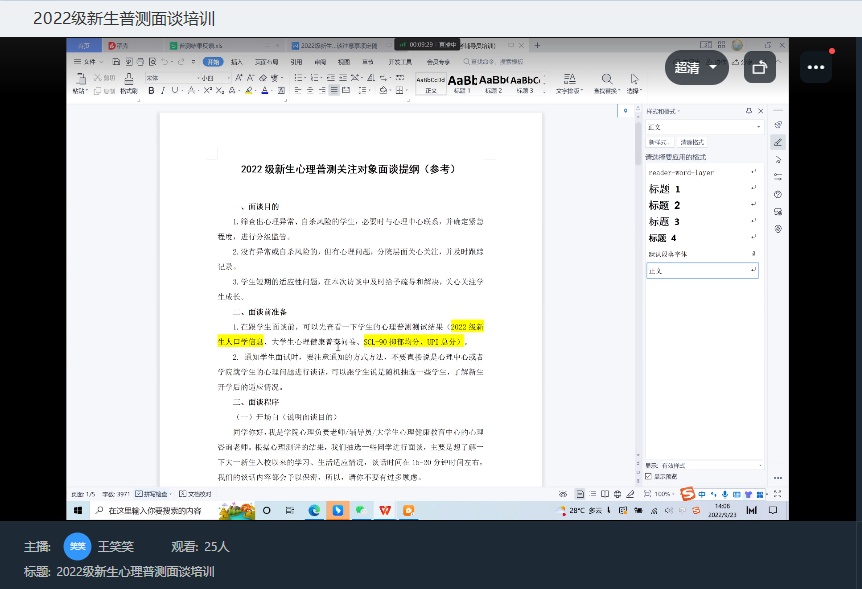Toggle the 显示预览 checkbox in styles panel
This screenshot has width=862, height=589.
648,476
